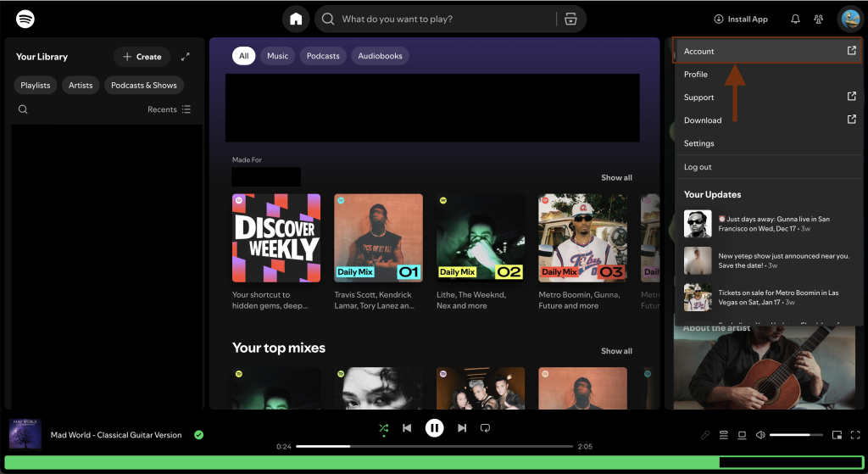
Task: Click external link icon beside Support
Action: pyautogui.click(x=851, y=97)
